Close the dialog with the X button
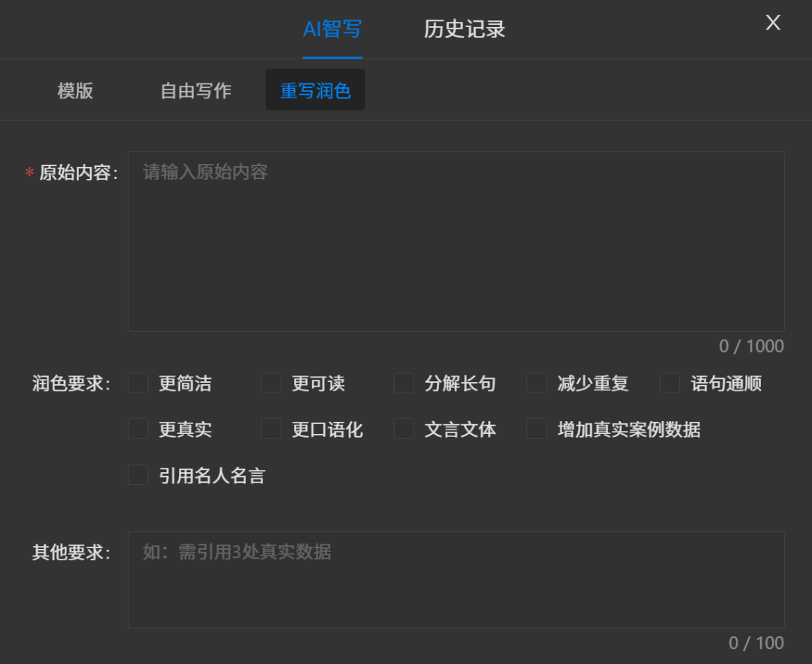Screen dimensions: 812x664 [x=773, y=23]
